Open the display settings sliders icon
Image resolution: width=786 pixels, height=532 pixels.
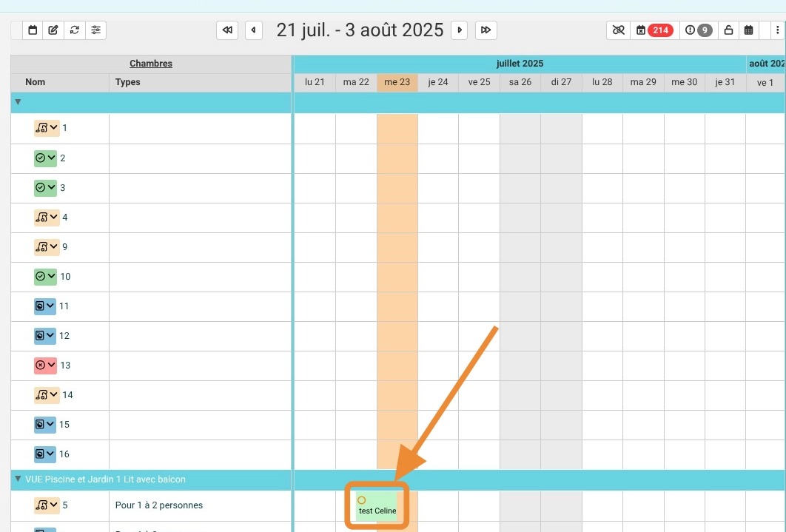(95, 30)
